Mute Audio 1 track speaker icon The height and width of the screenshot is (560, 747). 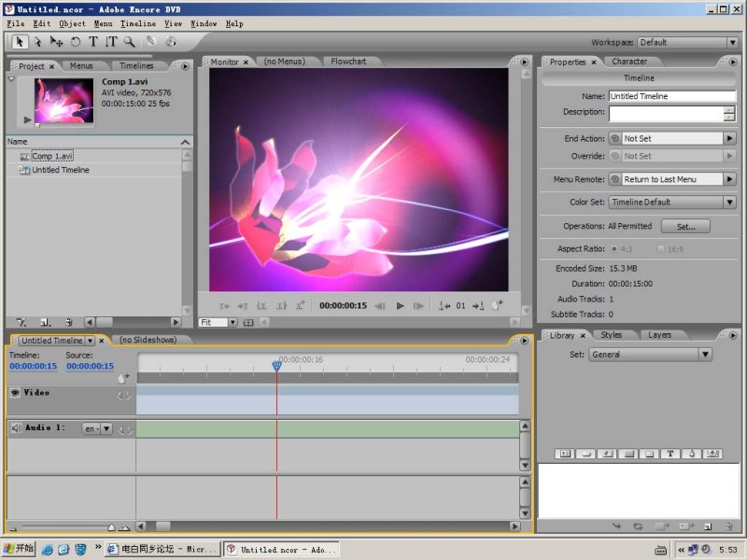[x=16, y=428]
